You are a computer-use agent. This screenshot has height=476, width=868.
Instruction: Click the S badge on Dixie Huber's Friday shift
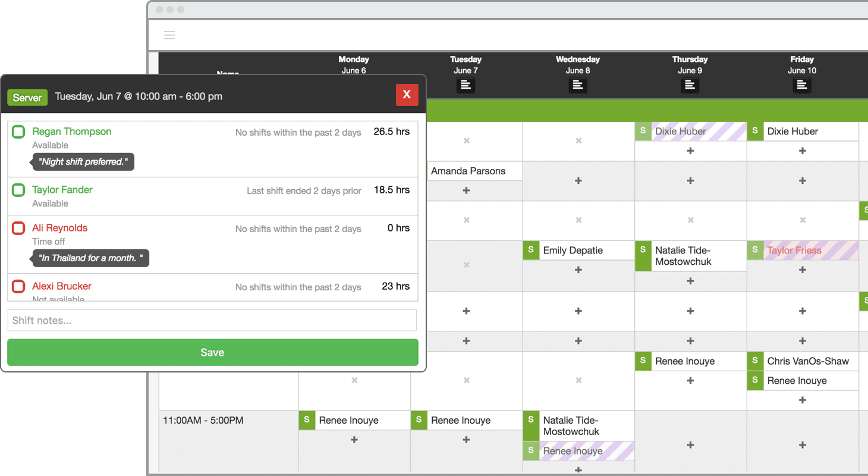755,131
